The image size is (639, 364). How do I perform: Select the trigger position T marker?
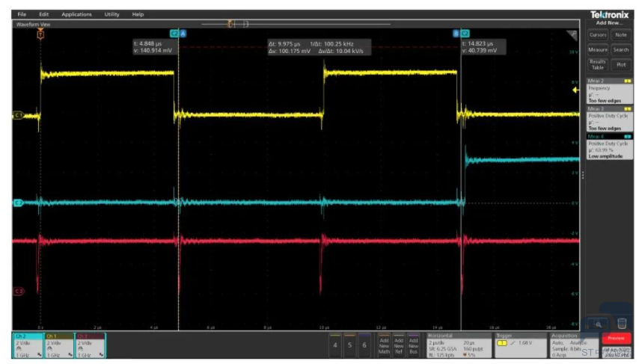coord(40,34)
